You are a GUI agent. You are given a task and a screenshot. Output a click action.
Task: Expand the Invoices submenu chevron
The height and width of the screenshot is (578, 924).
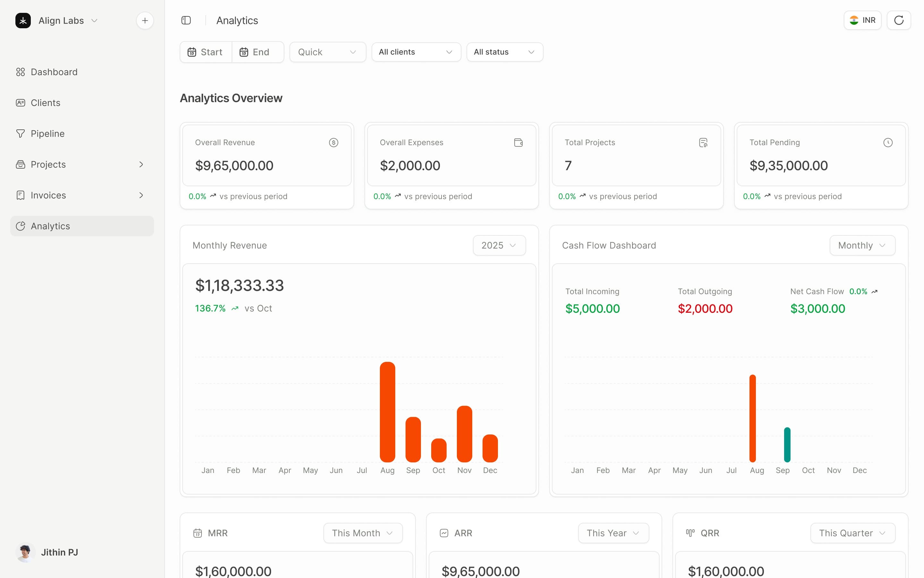141,195
